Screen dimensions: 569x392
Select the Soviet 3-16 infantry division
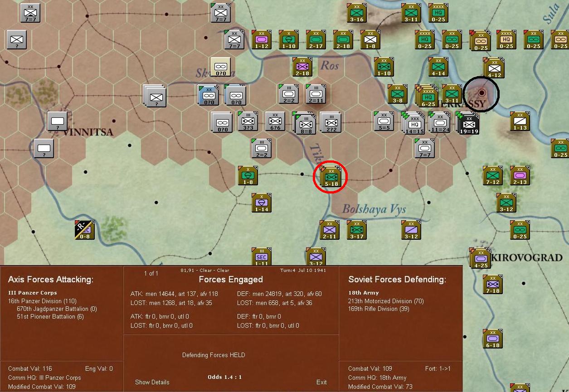point(357,12)
